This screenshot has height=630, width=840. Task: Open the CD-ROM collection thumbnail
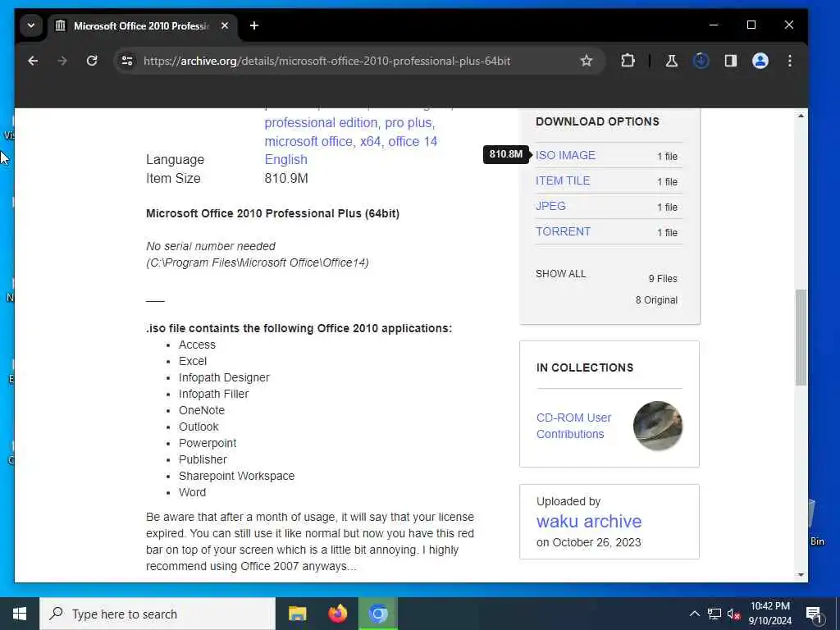(x=658, y=426)
